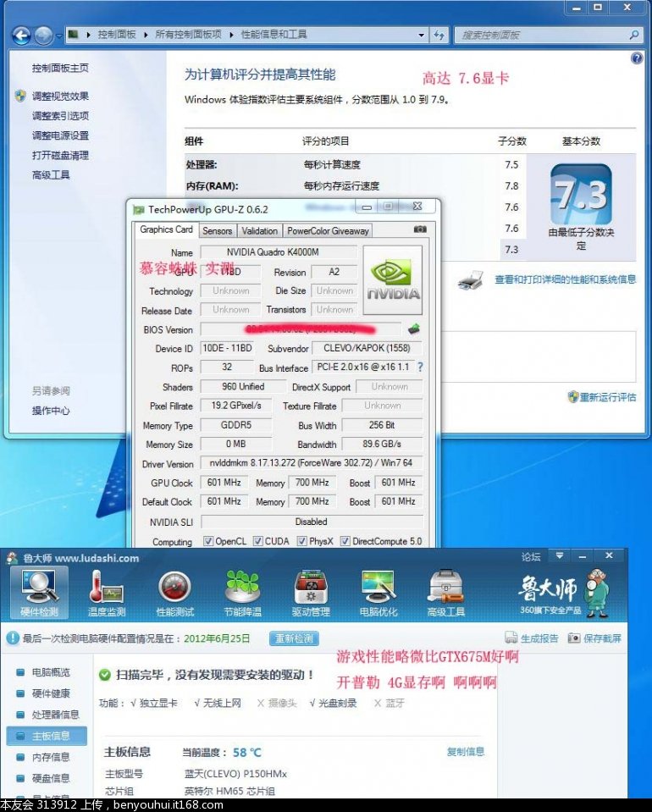Click 保存截屏 save screenshot

[594, 638]
